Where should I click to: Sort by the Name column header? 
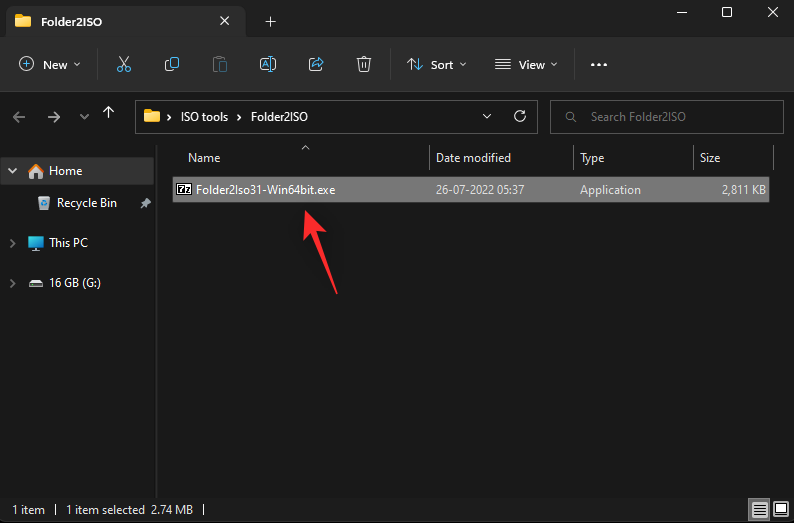pyautogui.click(x=204, y=158)
